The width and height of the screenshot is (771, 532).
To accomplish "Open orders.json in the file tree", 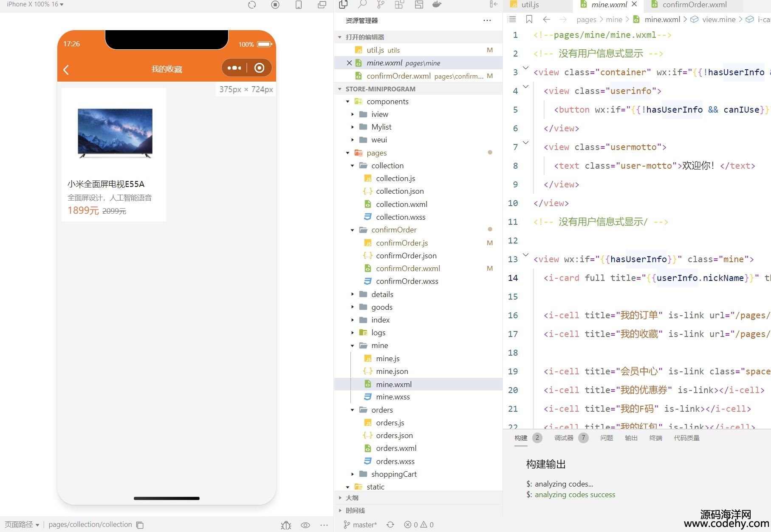I will coord(394,436).
